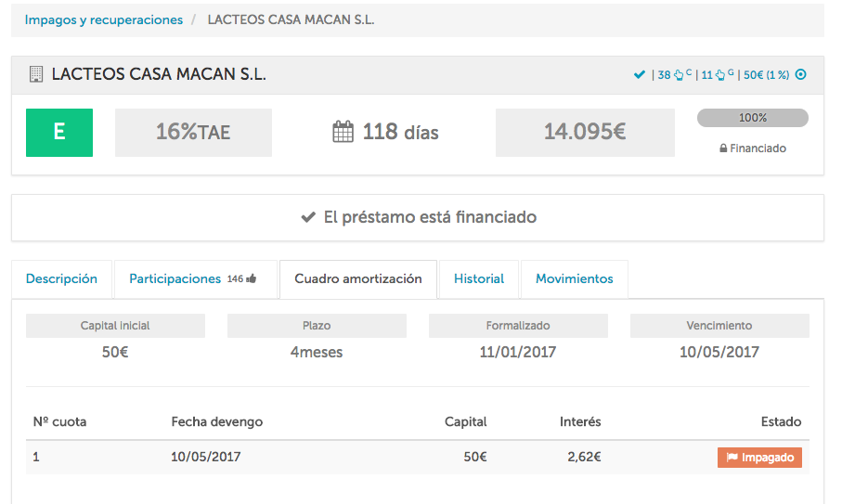
Task: Switch to the Participaciones tab
Action: tap(175, 278)
